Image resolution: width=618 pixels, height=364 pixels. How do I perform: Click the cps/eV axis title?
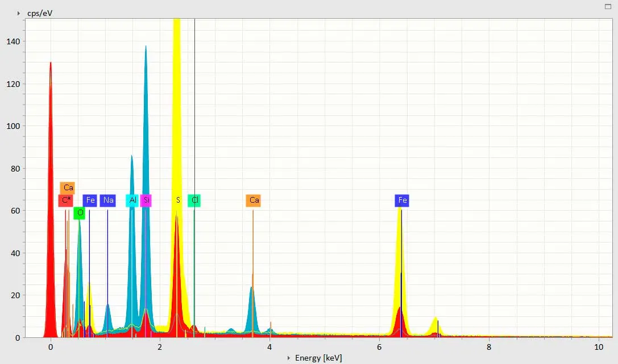tap(40, 13)
